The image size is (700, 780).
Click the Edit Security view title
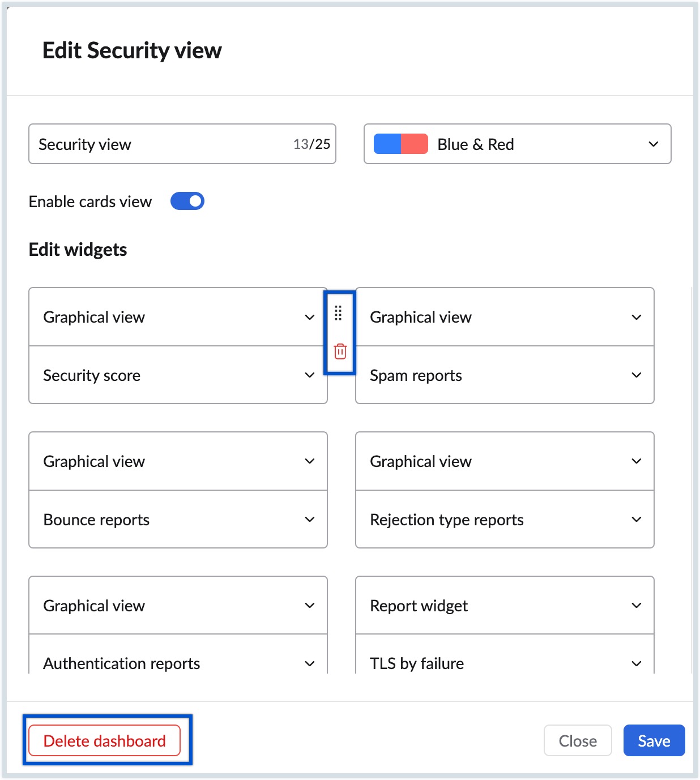click(x=132, y=50)
